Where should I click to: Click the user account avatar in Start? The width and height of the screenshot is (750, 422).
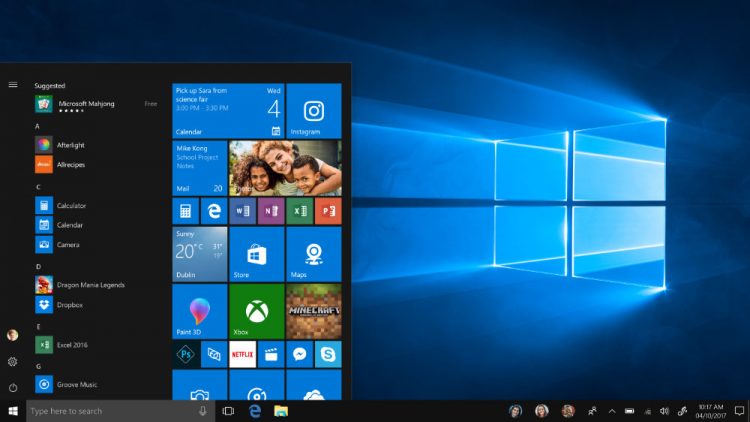point(13,335)
